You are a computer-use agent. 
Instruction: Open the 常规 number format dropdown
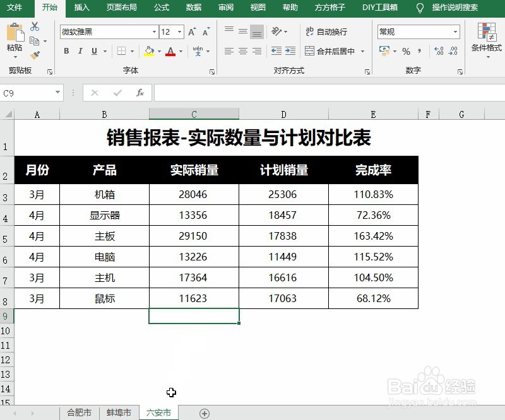pos(455,32)
